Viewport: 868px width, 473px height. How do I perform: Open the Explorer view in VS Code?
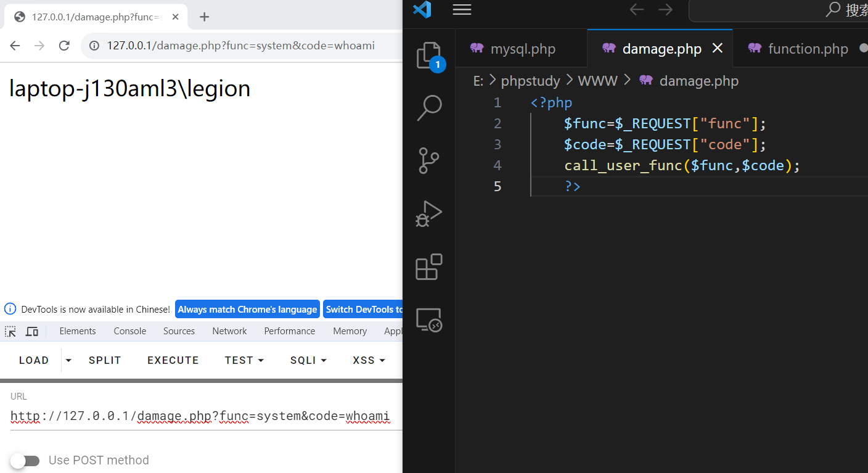(429, 56)
